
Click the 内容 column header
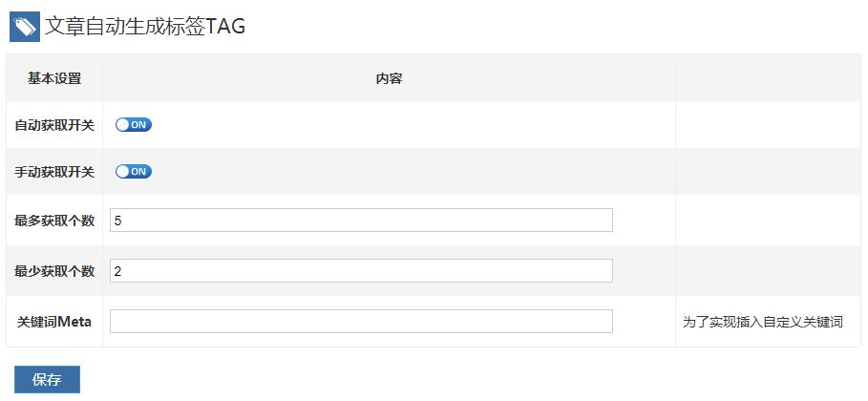pos(389,78)
